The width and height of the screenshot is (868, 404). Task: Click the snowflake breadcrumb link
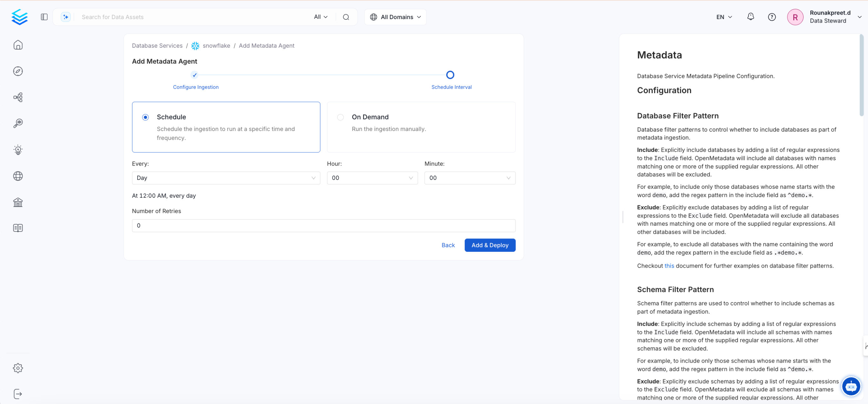(216, 45)
